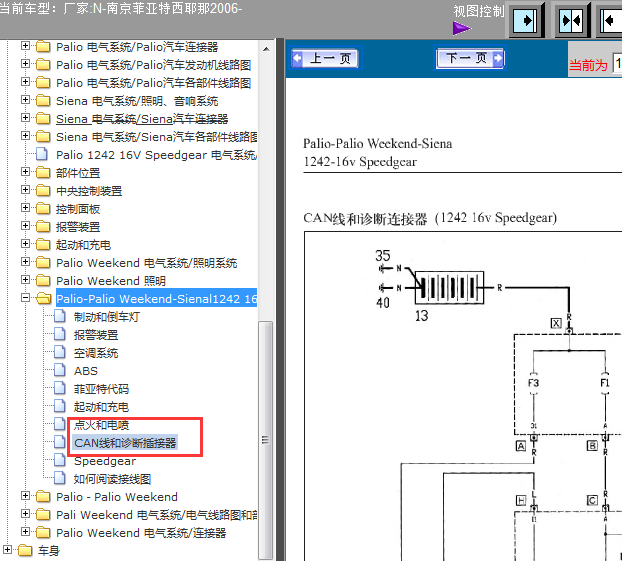Image resolution: width=622 pixels, height=561 pixels.
Task: Expand the top-level 起动和充电 folder
Action: [x=25, y=244]
